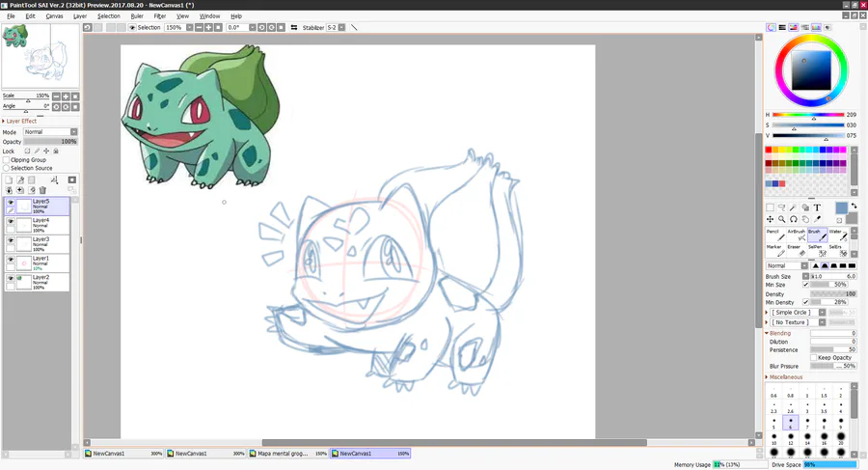Open the zoom percentage dropdown

[189, 27]
